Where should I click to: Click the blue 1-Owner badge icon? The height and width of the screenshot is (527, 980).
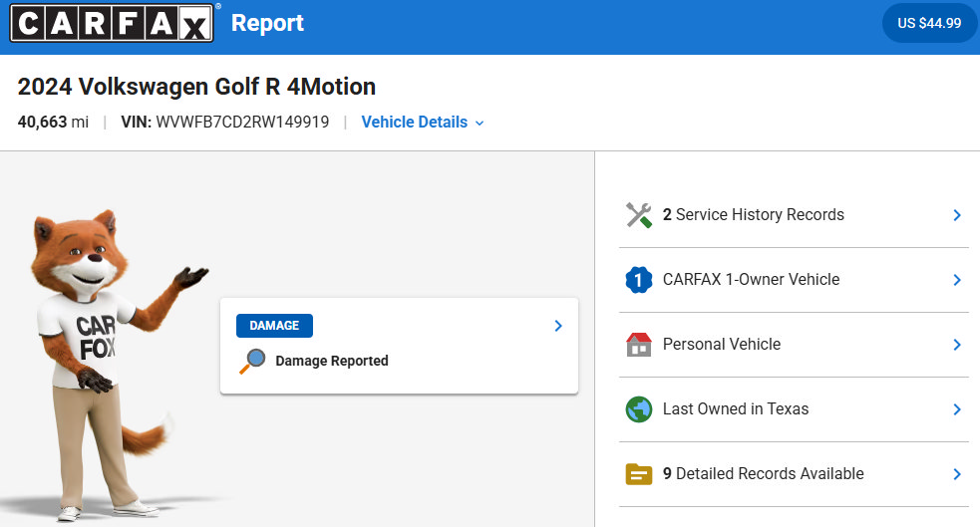click(x=639, y=280)
